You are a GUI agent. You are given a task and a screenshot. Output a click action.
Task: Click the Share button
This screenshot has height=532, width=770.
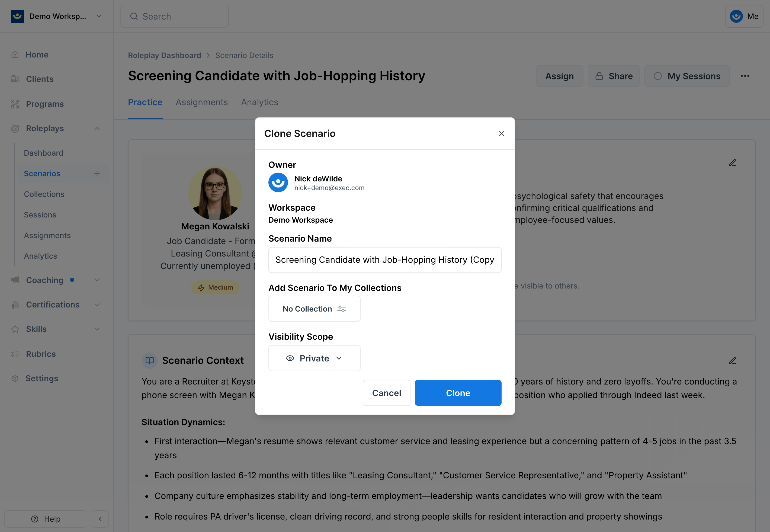(x=614, y=76)
